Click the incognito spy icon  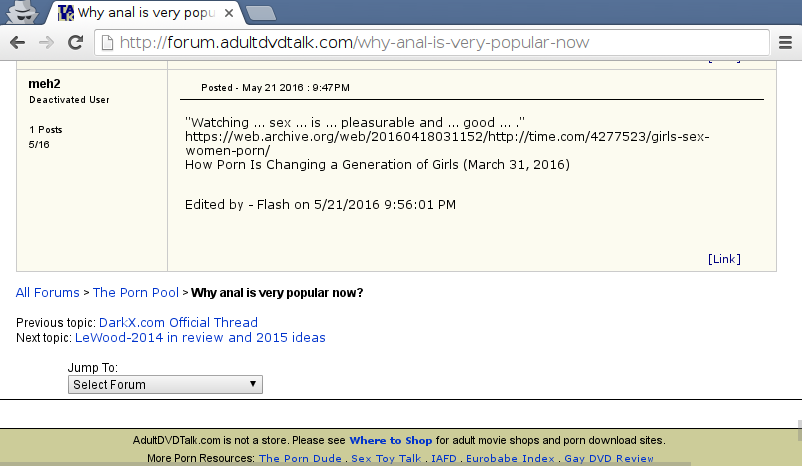[22, 12]
